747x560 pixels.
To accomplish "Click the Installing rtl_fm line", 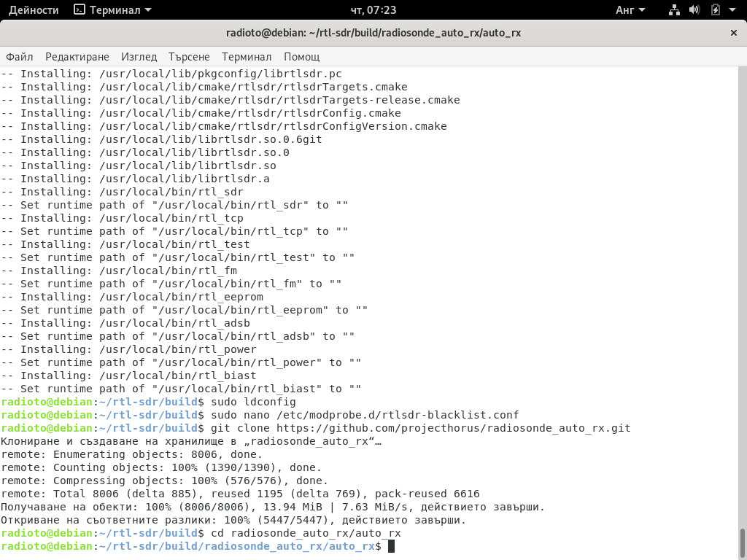I will [x=119, y=271].
